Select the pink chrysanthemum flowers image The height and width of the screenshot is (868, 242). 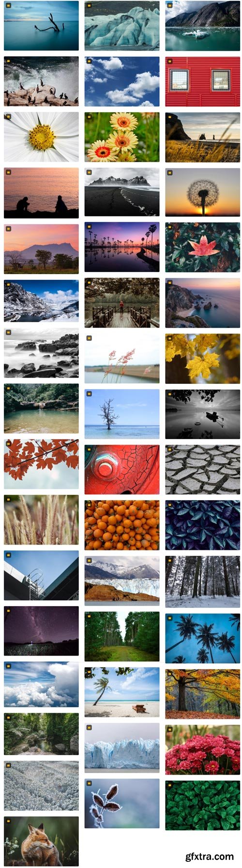[x=202, y=749]
